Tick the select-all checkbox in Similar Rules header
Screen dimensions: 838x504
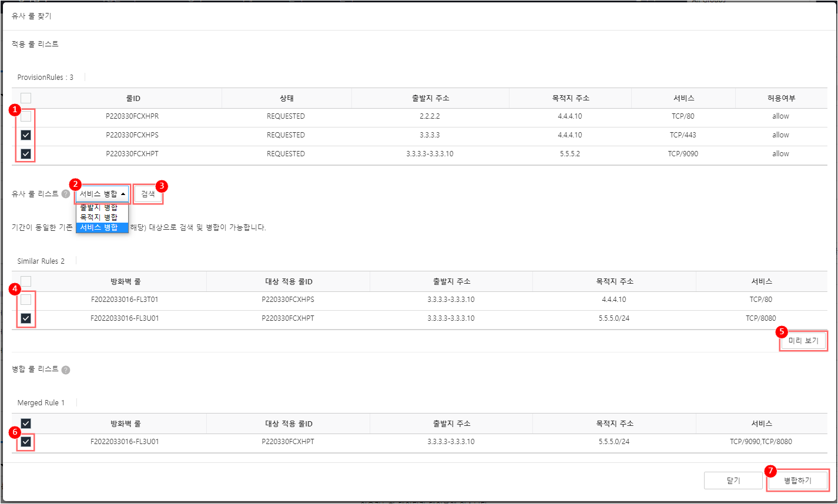tap(26, 281)
